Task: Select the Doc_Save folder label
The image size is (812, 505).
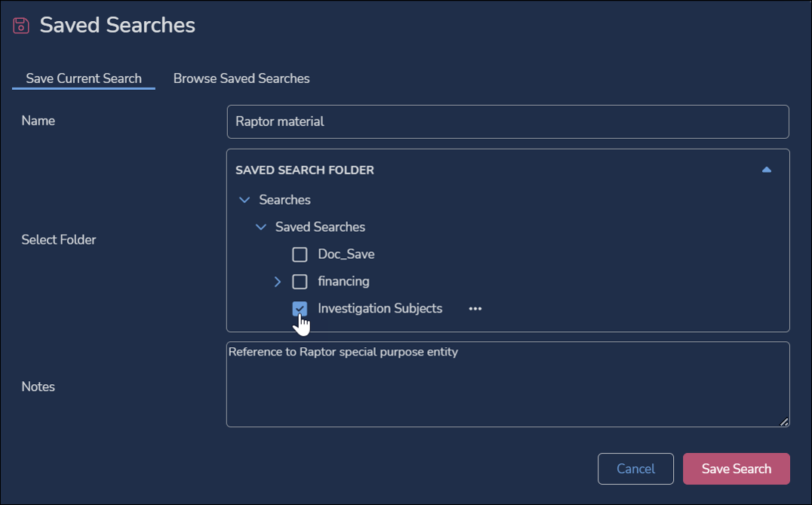Action: pos(346,254)
